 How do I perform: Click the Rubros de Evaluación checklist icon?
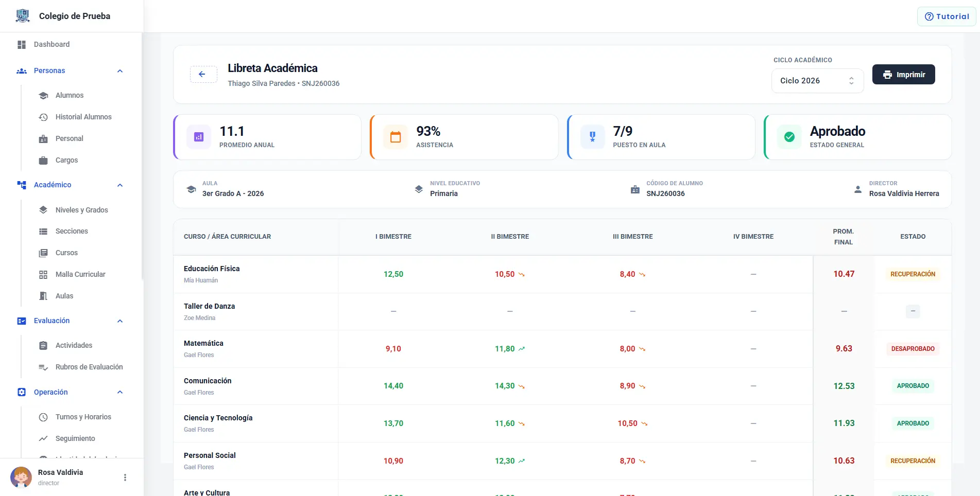(43, 367)
